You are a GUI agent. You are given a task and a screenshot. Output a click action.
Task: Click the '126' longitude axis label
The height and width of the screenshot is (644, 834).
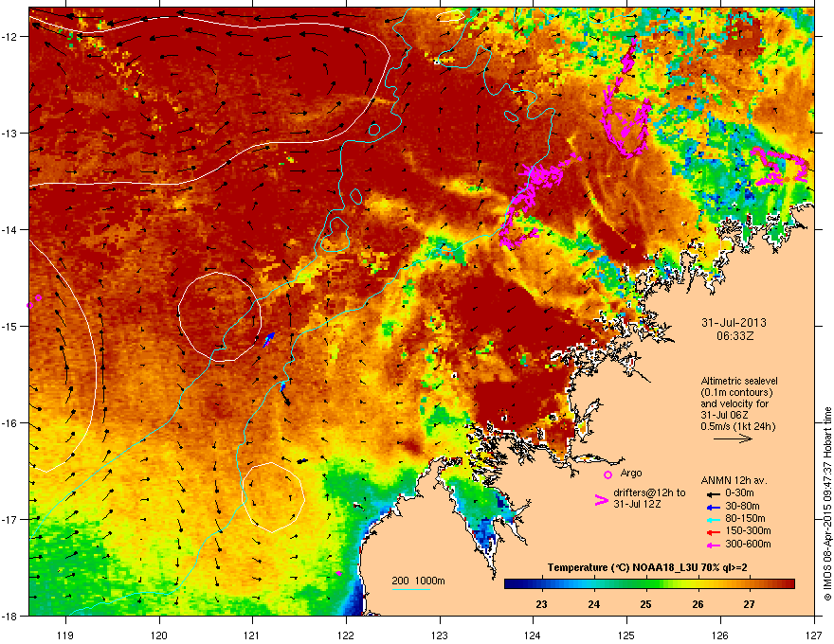tap(720, 635)
